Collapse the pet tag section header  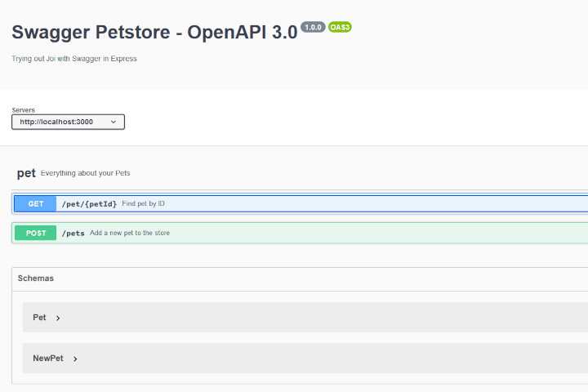[300, 173]
